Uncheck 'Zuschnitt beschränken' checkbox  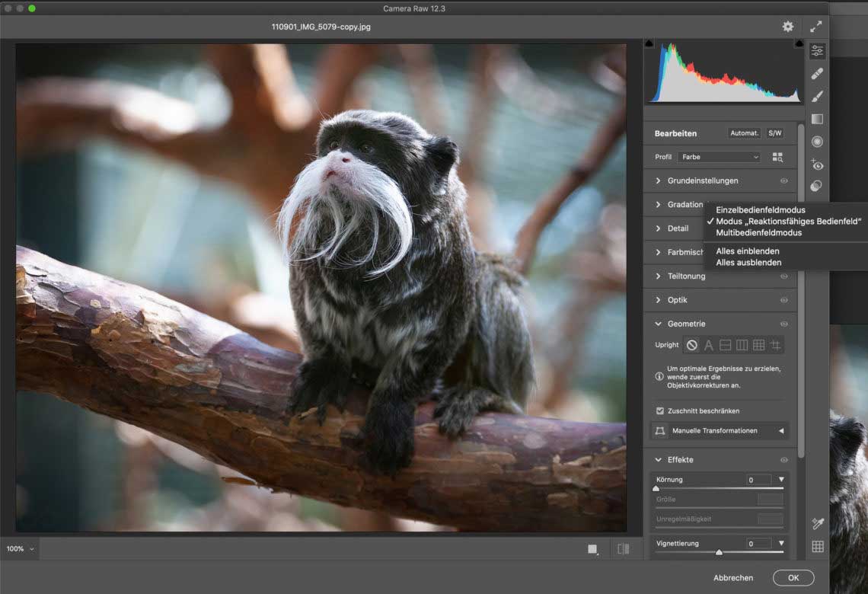660,410
